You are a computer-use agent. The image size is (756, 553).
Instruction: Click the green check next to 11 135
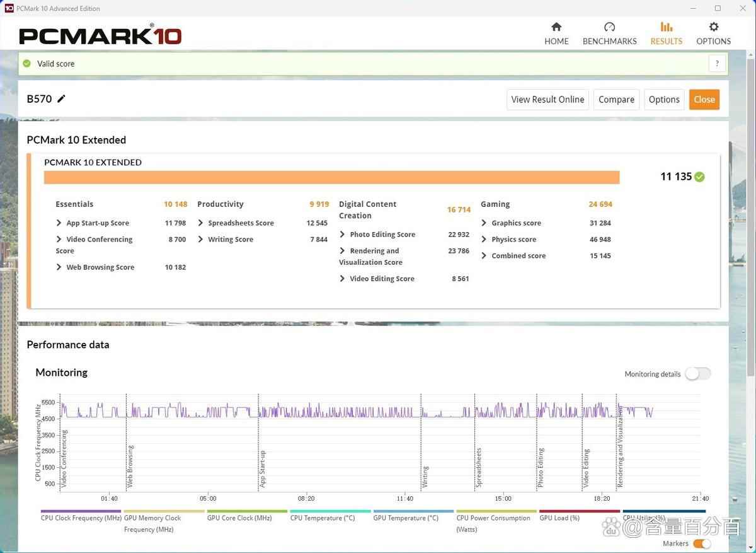[699, 177]
